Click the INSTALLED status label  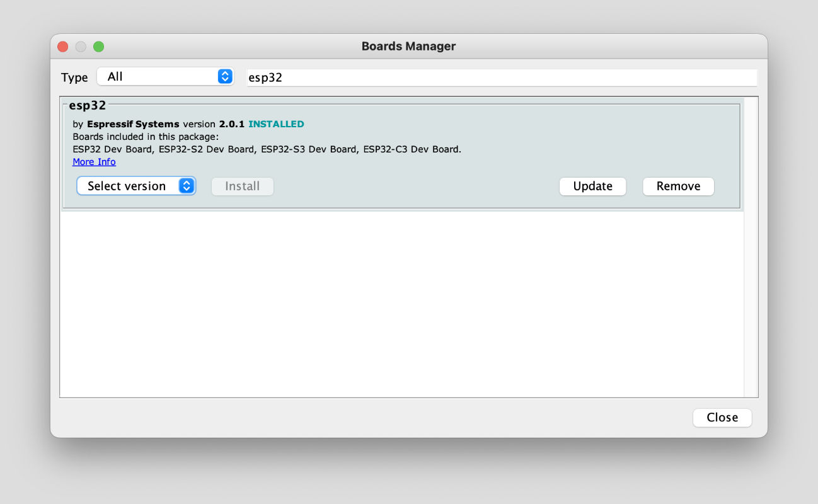pyautogui.click(x=276, y=124)
